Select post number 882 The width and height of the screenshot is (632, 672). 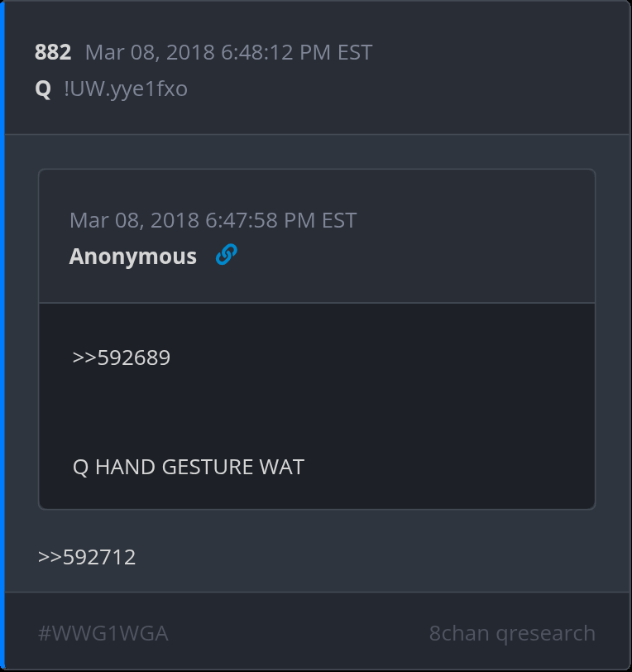pyautogui.click(x=53, y=52)
